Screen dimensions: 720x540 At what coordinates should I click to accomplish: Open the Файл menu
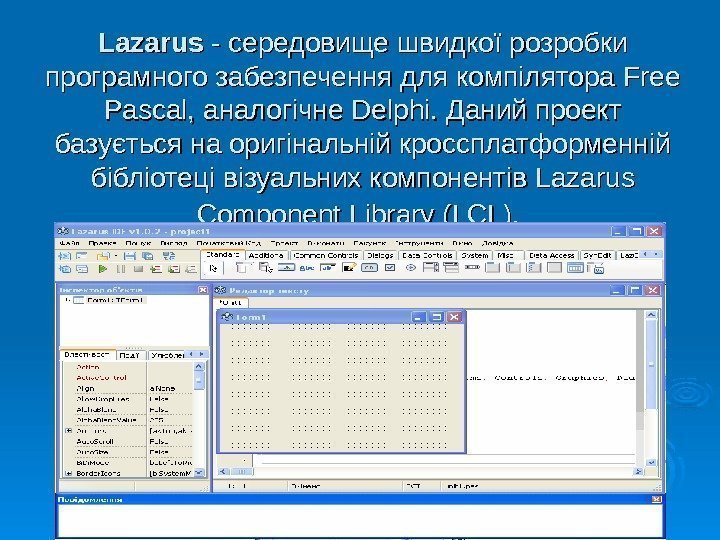tap(69, 243)
